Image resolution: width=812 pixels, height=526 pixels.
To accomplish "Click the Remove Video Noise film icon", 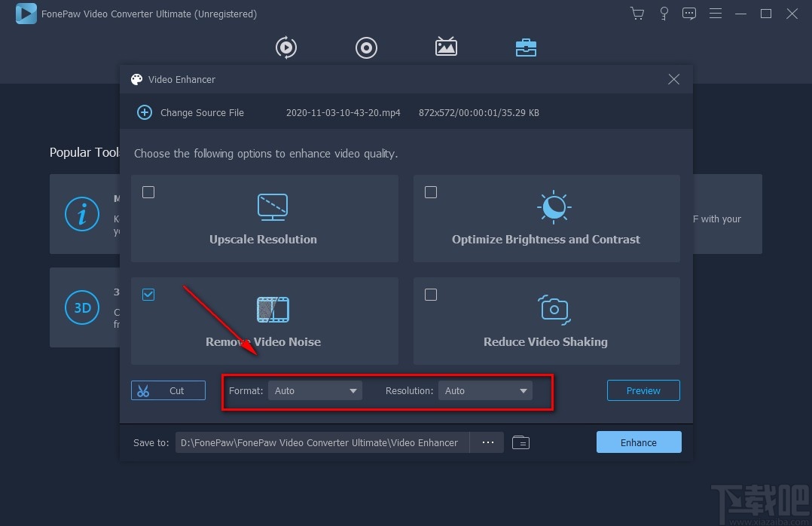I will point(273,310).
